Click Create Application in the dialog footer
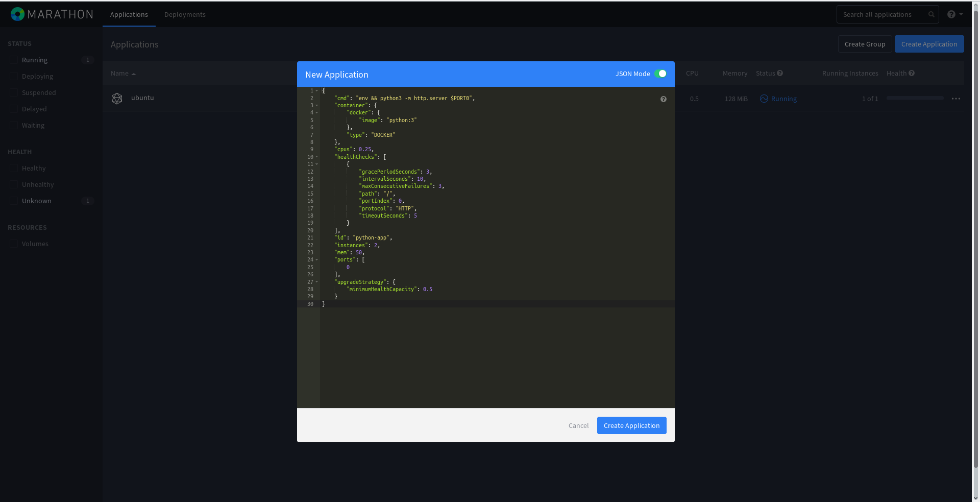The width and height of the screenshot is (980, 502). 632,425
